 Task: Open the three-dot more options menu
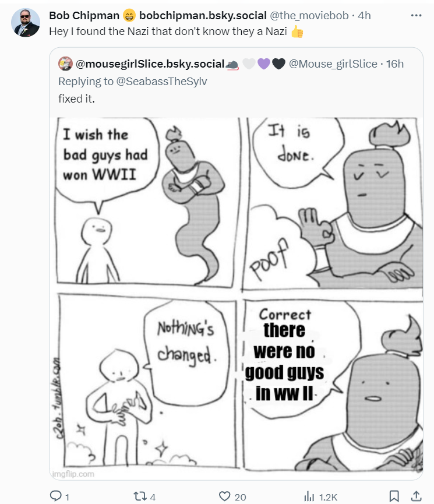click(x=416, y=15)
